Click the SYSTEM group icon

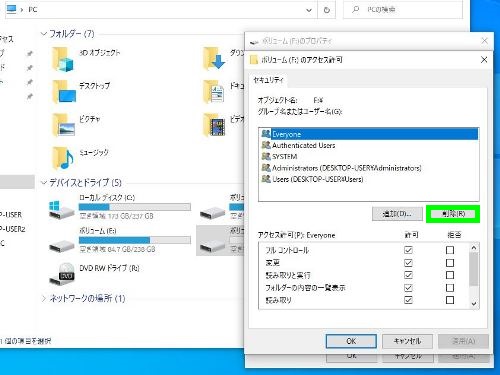click(266, 156)
